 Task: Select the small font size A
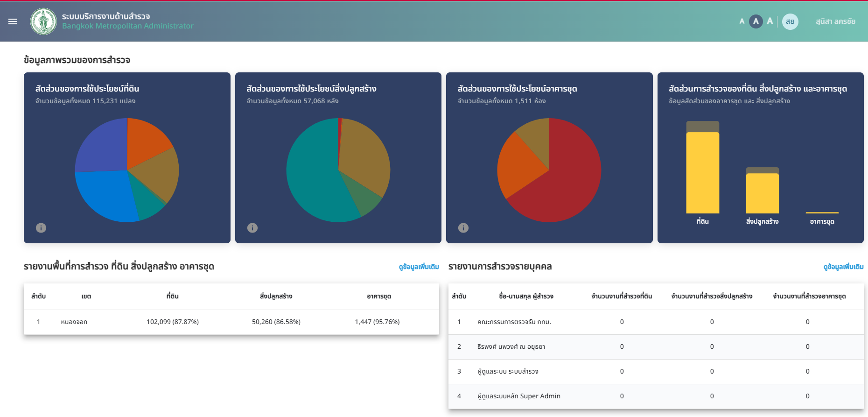click(x=742, y=21)
